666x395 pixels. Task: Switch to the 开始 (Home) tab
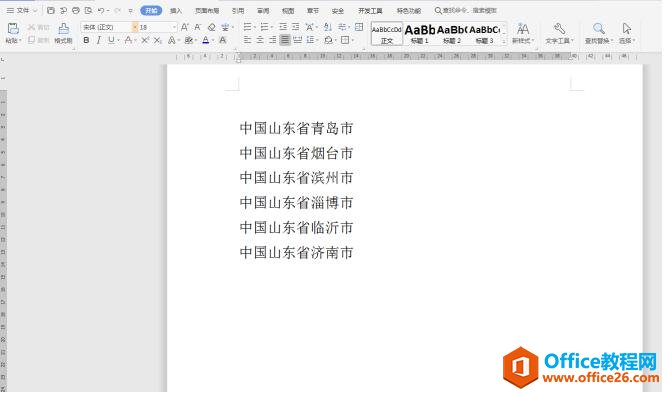click(151, 11)
